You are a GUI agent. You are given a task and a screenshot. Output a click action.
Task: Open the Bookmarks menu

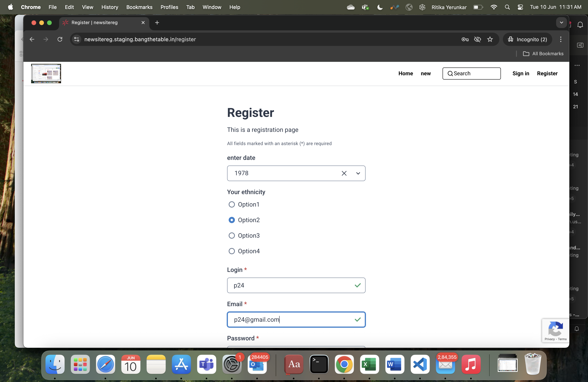pos(139,7)
